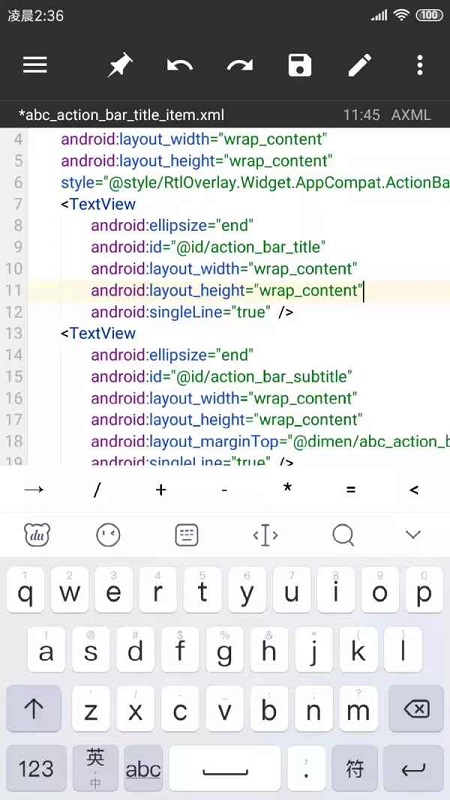
Task: Open the 符 symbols panel
Action: [x=355, y=768]
